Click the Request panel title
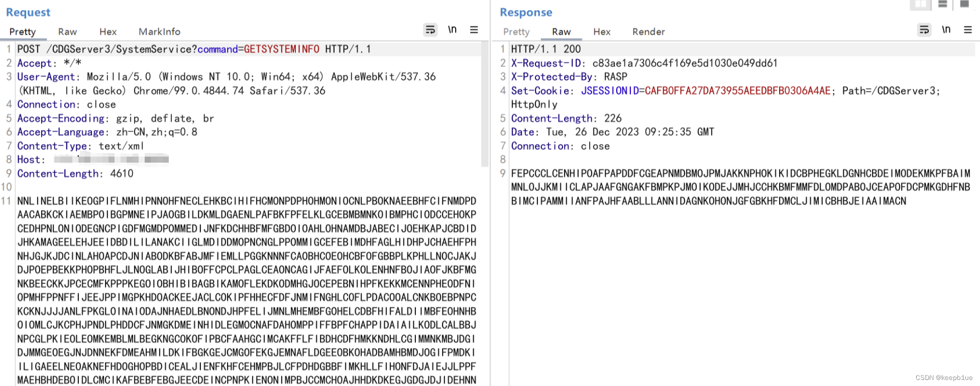Screen dimensions: 980x386 [28, 13]
